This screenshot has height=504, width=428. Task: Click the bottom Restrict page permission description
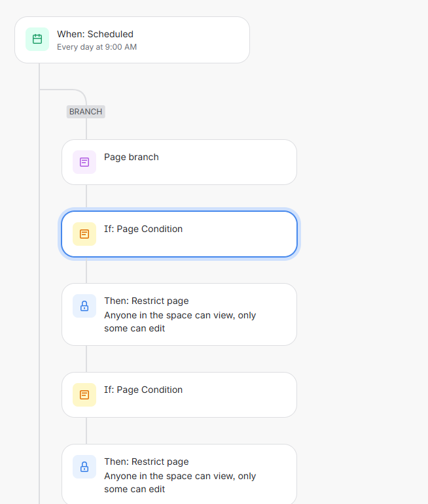(180, 482)
